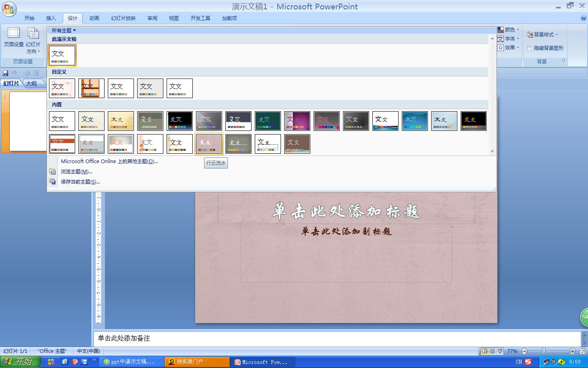Open the customize quick access list dropdown
588x368 pixels.
click(43, 73)
